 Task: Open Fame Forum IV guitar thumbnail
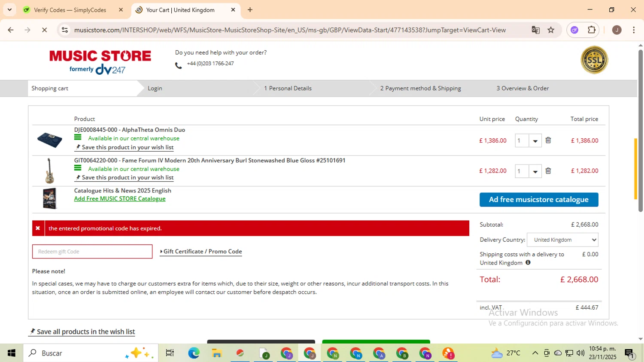point(49,171)
